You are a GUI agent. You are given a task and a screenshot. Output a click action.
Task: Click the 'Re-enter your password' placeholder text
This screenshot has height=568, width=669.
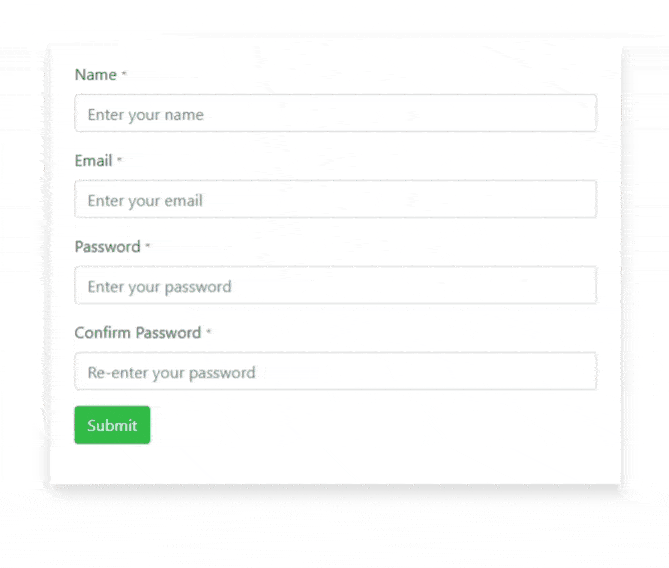coord(171,373)
